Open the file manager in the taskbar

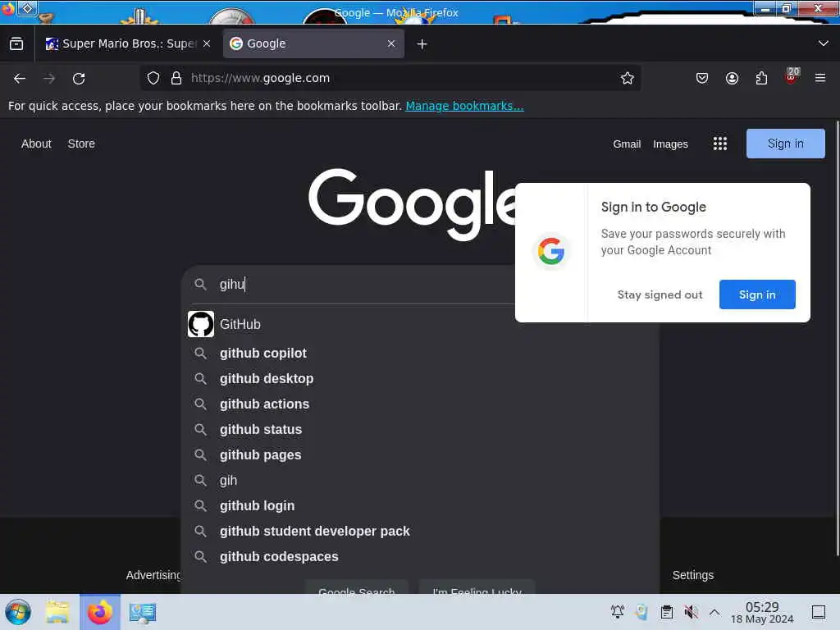pos(58,612)
